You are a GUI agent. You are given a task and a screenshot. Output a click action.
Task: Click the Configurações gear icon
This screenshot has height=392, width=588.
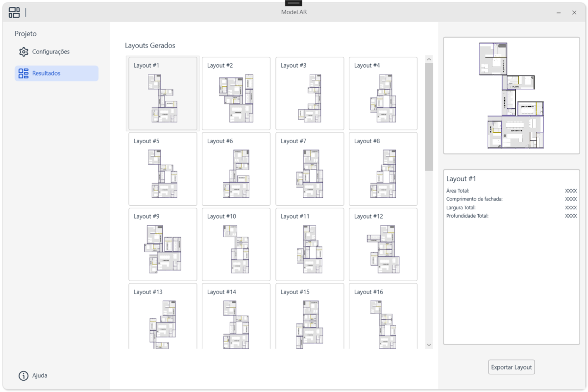click(24, 52)
